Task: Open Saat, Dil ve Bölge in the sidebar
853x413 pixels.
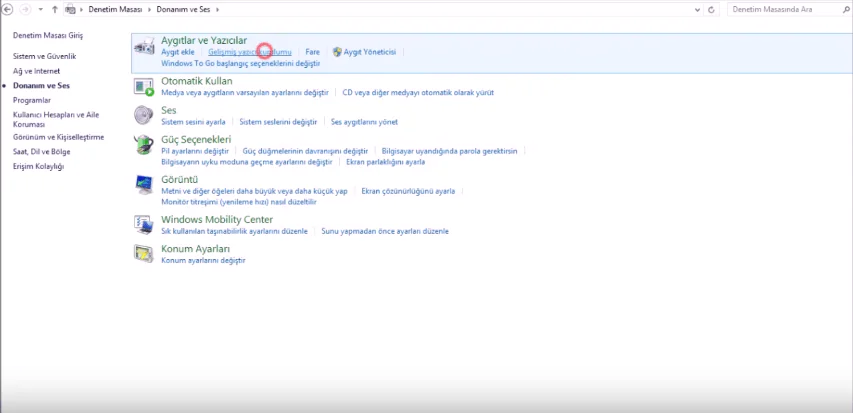Action: point(41,152)
